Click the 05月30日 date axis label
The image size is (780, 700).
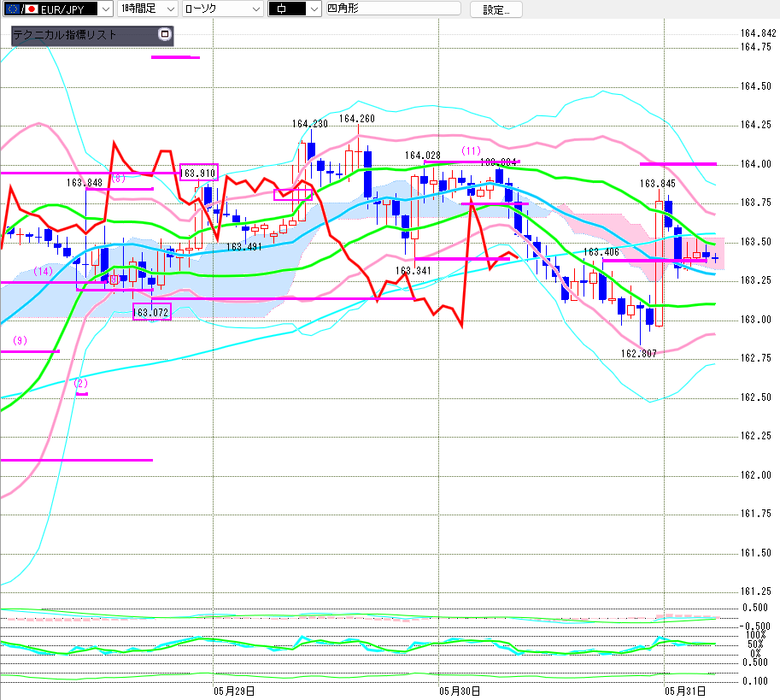(x=460, y=691)
